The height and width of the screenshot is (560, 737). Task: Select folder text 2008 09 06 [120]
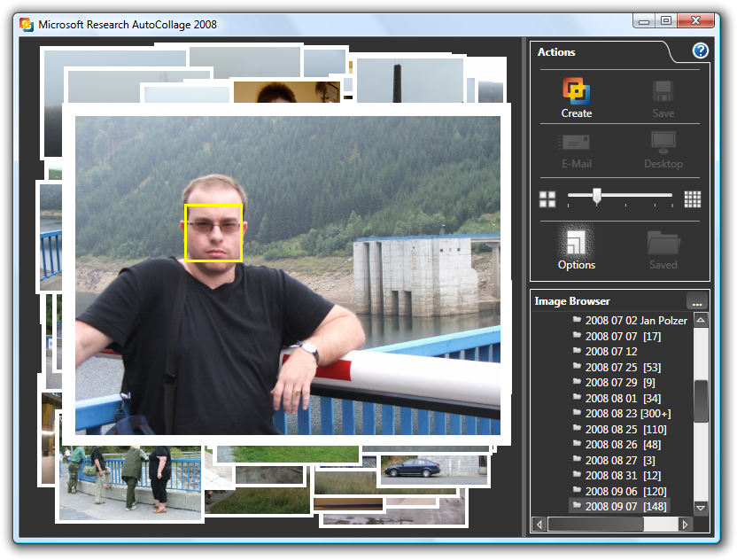point(625,492)
